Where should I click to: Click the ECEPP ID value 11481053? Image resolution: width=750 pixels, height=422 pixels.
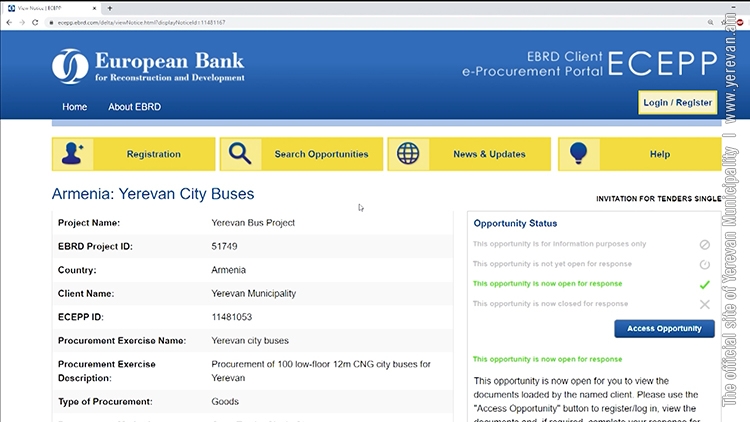pos(232,317)
